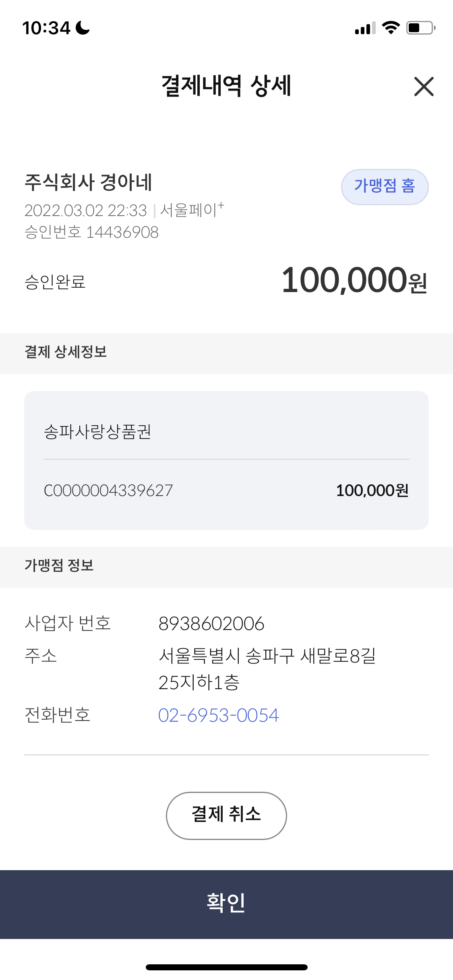Tap the voucher code C0000004339627
Viewport: 453px width, 980px height.
(x=108, y=490)
